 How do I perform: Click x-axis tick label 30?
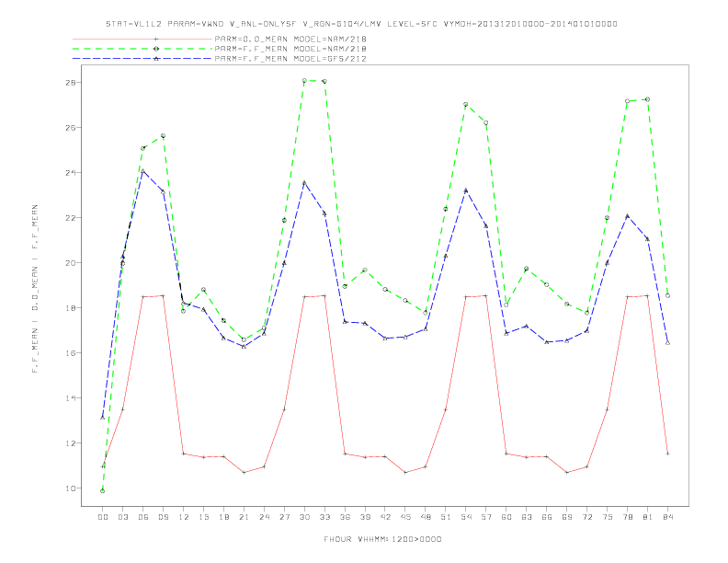(304, 517)
